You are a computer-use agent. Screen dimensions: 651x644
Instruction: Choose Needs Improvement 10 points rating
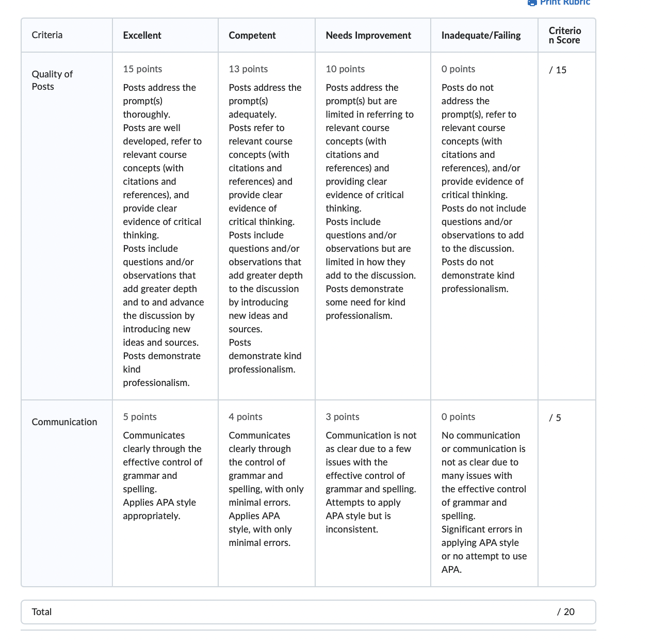[x=373, y=226]
